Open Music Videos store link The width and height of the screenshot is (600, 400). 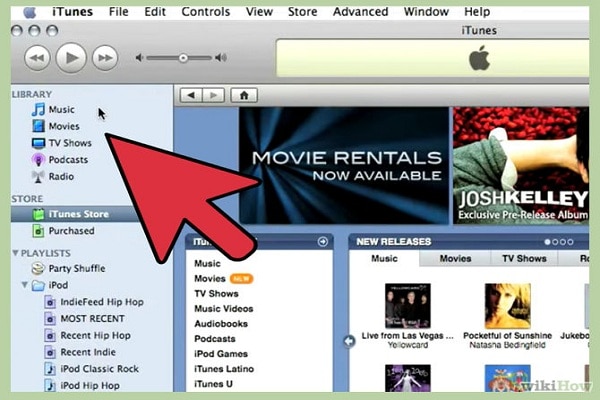click(223, 309)
